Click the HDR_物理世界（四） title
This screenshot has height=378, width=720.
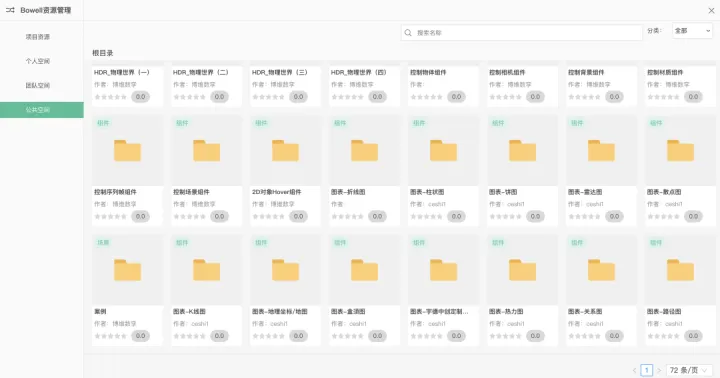pos(359,72)
